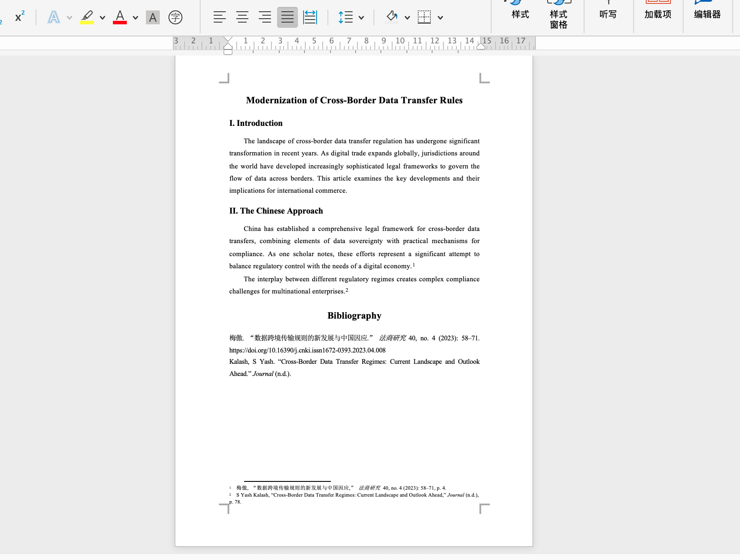Open enclosed characters tool
The width and height of the screenshot is (740, 560).
click(175, 17)
